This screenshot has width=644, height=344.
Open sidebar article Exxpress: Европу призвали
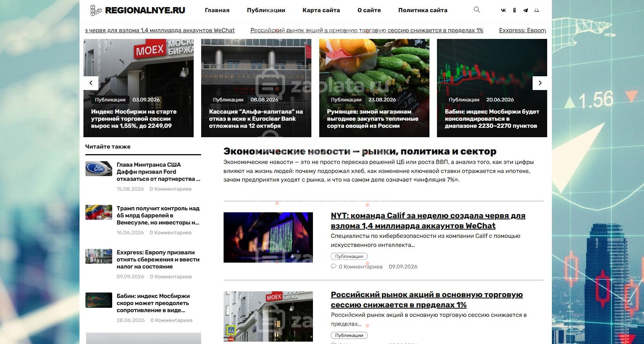click(158, 259)
